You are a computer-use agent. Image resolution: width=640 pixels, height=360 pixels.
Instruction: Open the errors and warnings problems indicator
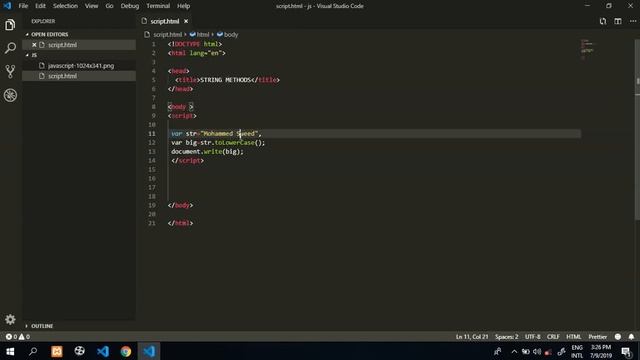[18, 337]
